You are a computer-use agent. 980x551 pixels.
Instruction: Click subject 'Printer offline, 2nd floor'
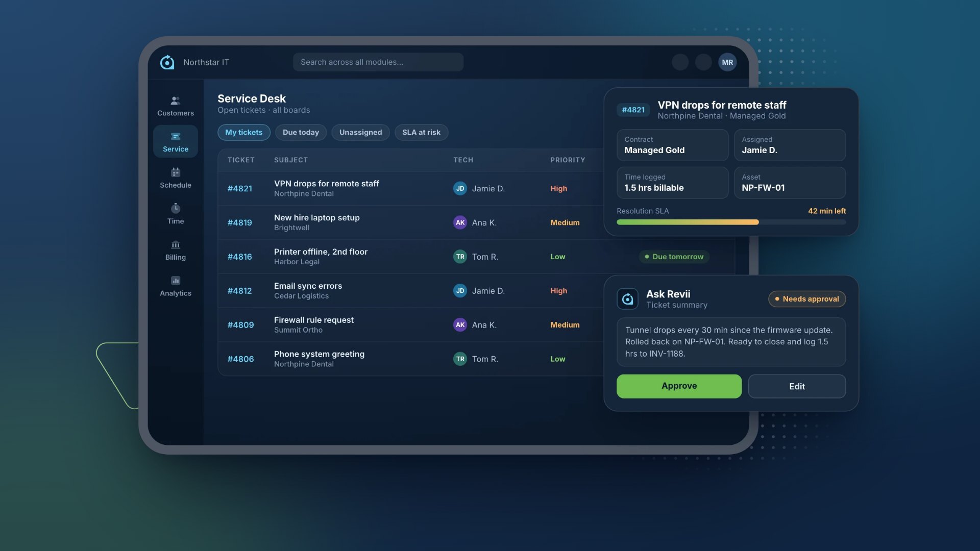(x=321, y=252)
